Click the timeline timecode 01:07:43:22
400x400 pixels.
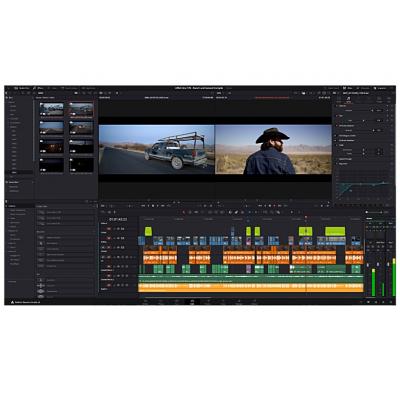coord(118,219)
